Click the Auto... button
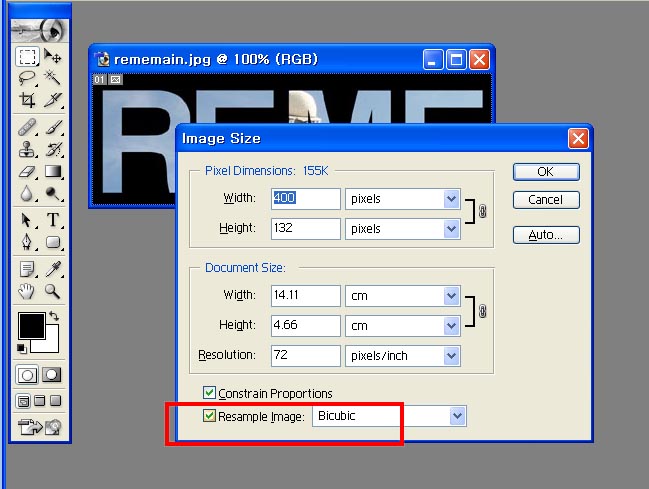 [546, 235]
